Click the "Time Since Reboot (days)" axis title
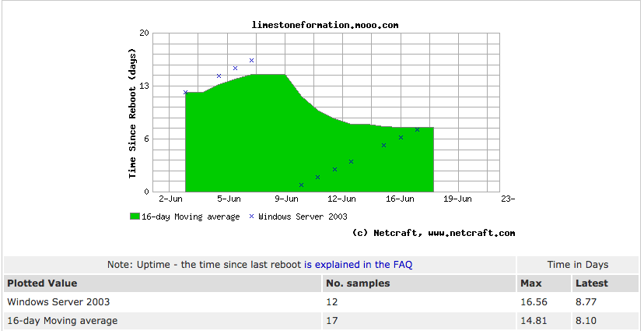The image size is (644, 331). point(132,113)
